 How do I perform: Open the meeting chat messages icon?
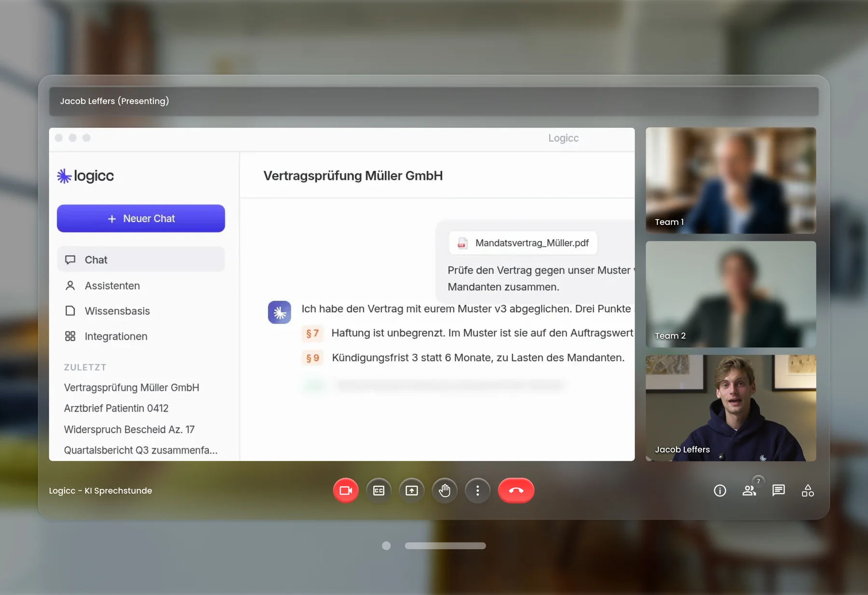tap(778, 491)
